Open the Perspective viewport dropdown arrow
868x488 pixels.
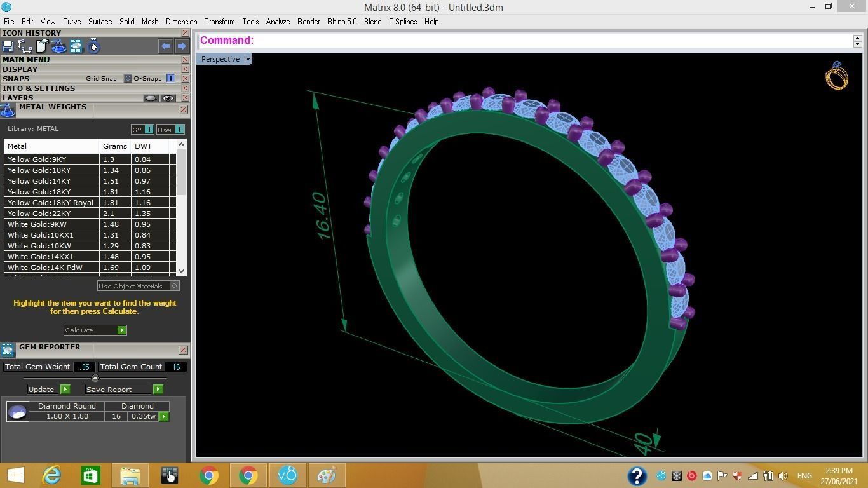click(248, 59)
